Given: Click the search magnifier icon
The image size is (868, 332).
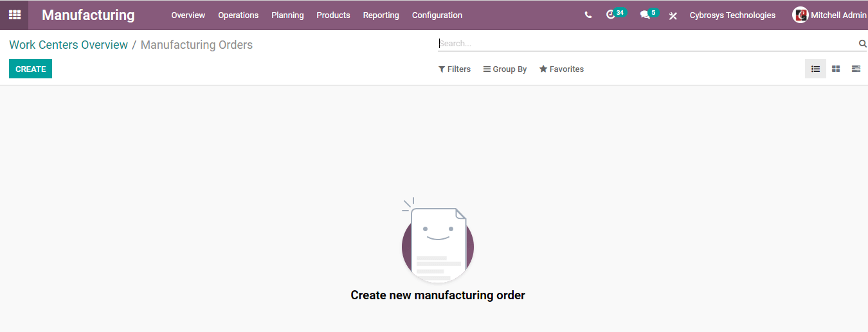Looking at the screenshot, I should coord(863,44).
